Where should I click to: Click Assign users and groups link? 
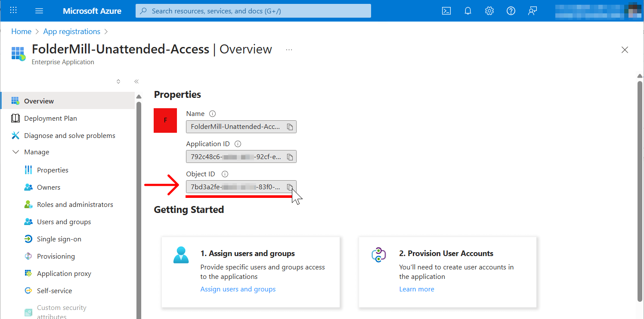tap(238, 289)
